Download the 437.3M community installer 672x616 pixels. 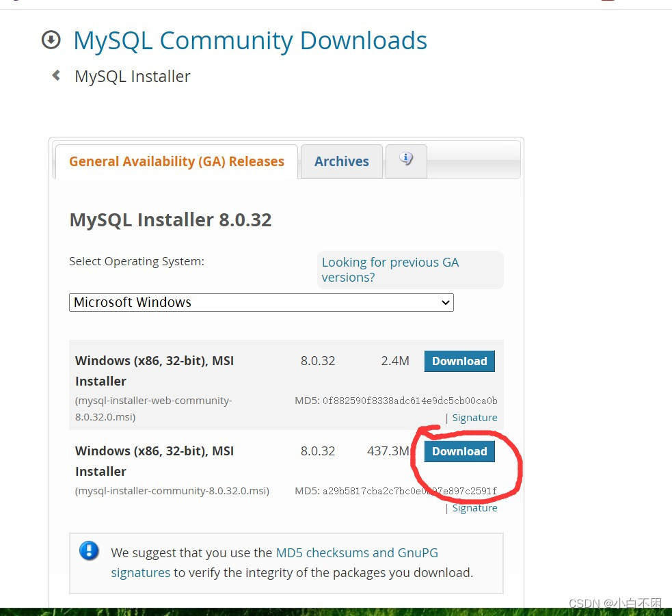459,451
